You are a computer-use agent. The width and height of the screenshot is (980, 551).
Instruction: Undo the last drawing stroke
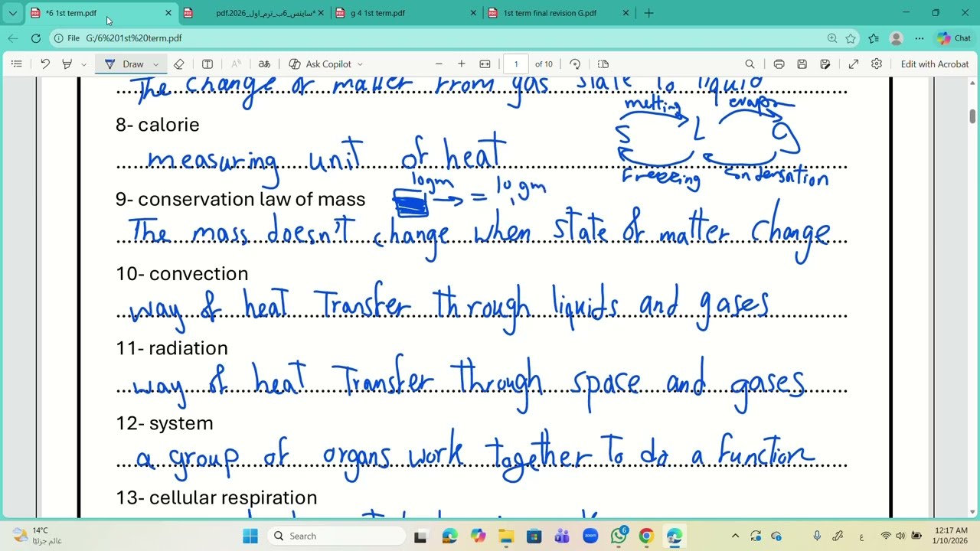45,64
